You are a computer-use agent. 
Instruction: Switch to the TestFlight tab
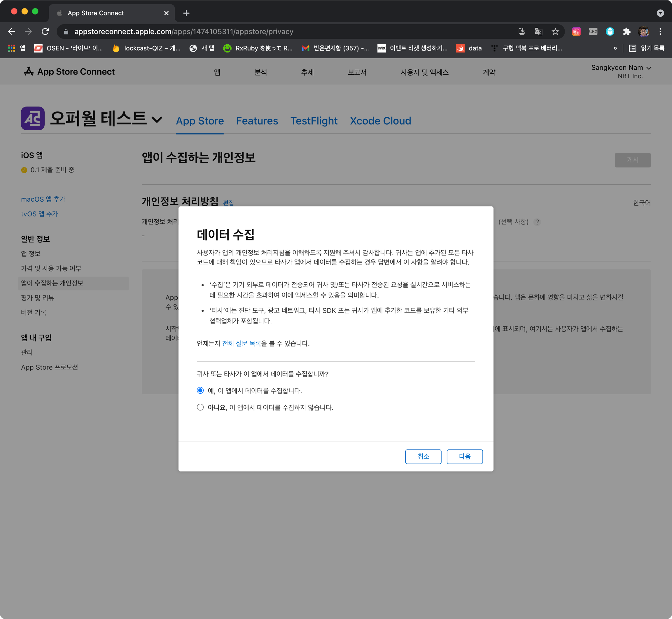(x=314, y=121)
